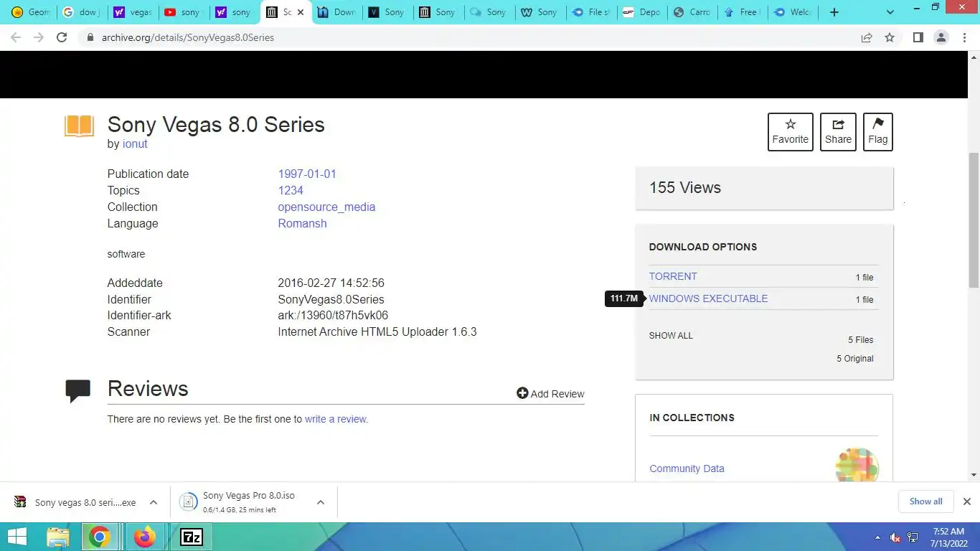Click the Reviews speech bubble icon
Screen dimensions: 980x551
(x=77, y=390)
